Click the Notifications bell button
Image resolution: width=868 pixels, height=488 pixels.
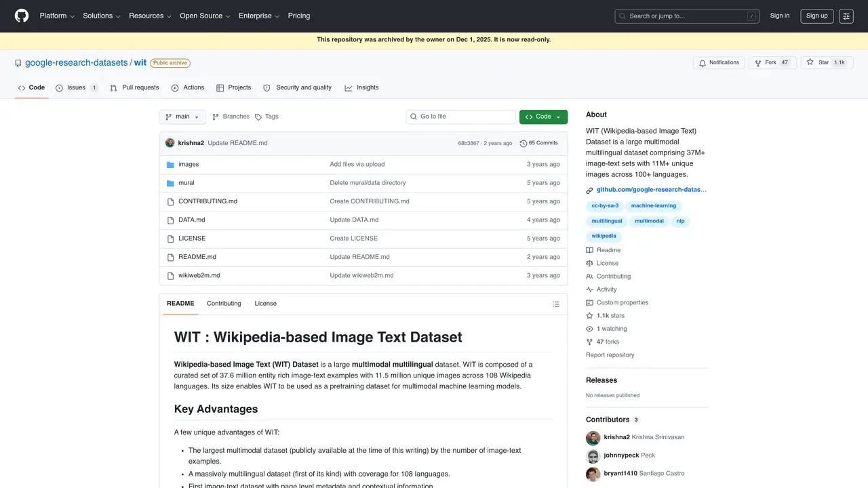(719, 62)
